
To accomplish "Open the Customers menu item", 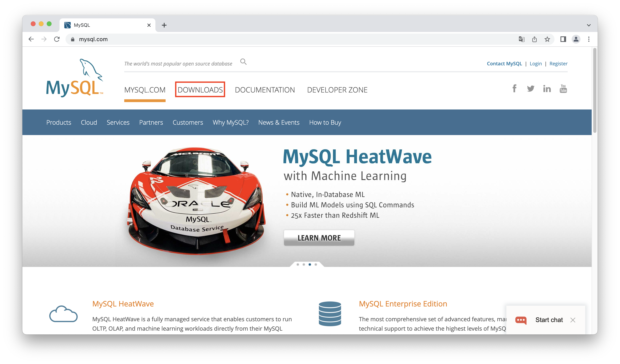I will click(188, 122).
